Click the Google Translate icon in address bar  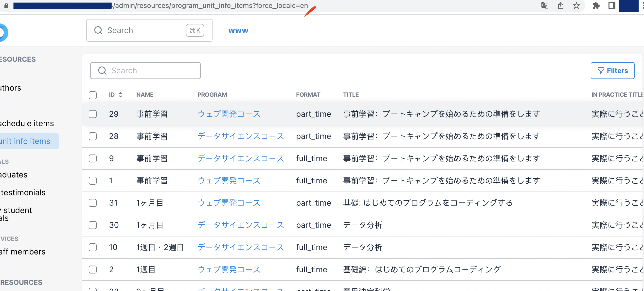pyautogui.click(x=544, y=5)
